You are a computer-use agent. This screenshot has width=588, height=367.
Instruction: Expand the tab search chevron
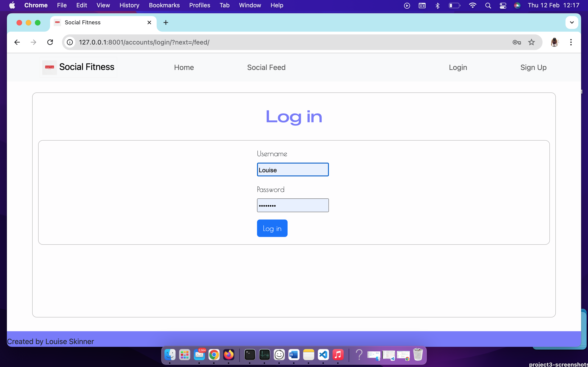[x=571, y=22]
